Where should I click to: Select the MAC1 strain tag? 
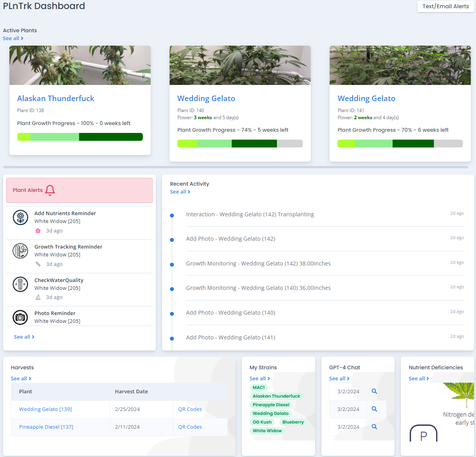point(258,387)
